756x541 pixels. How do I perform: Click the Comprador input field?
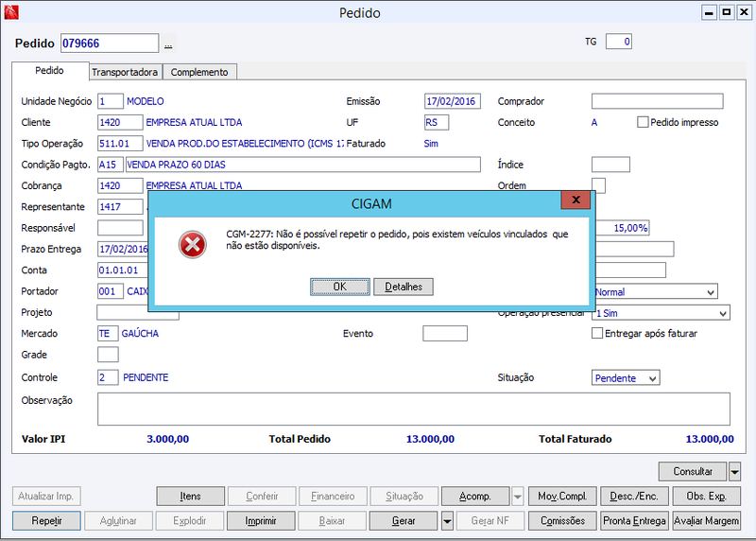(x=657, y=101)
